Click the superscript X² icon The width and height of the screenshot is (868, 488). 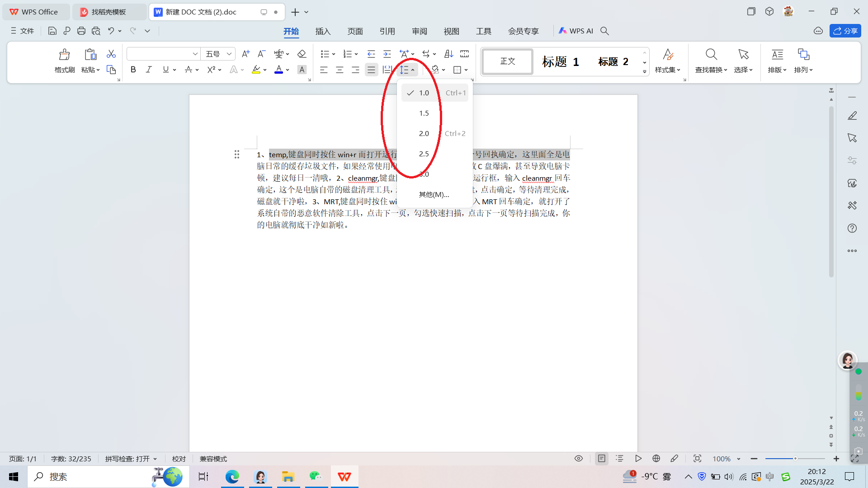point(211,70)
